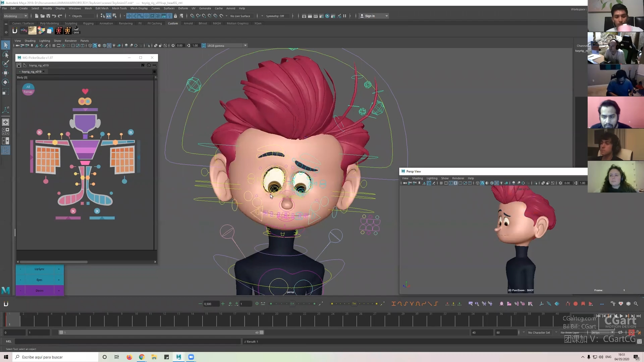
Task: Toggle playback loop button
Action: (620, 333)
